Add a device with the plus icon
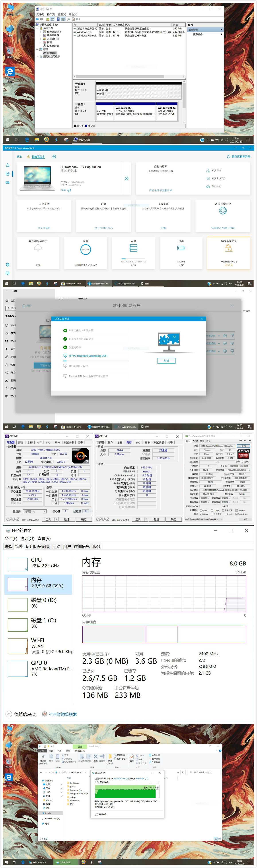The width and height of the screenshot is (257, 868). (x=54, y=156)
